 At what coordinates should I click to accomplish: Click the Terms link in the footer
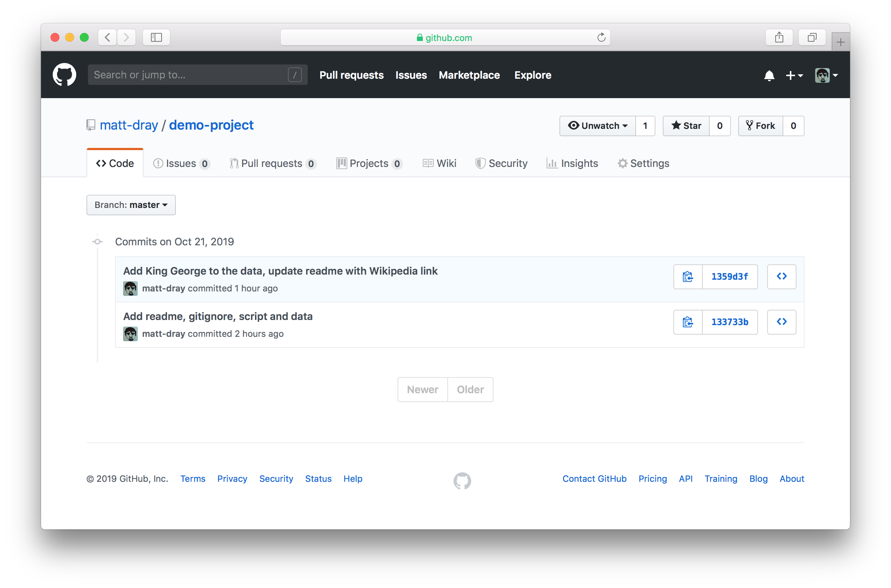[x=192, y=479]
